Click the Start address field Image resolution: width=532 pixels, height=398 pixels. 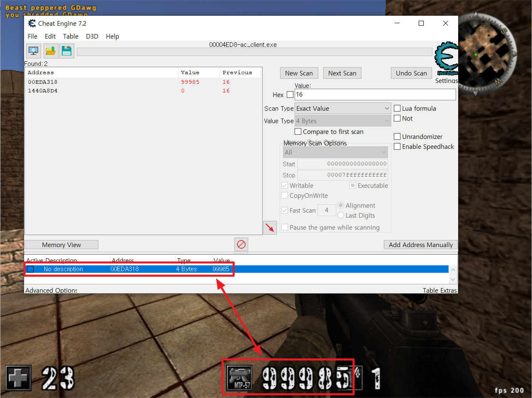tap(343, 164)
